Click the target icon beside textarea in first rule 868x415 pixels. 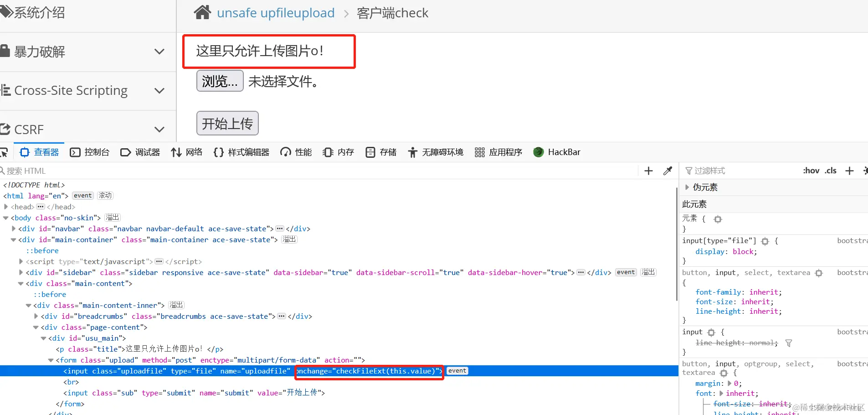click(819, 273)
